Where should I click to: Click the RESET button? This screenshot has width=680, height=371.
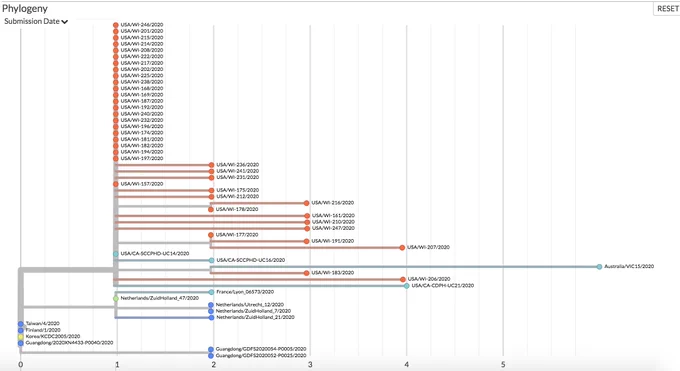(667, 9)
